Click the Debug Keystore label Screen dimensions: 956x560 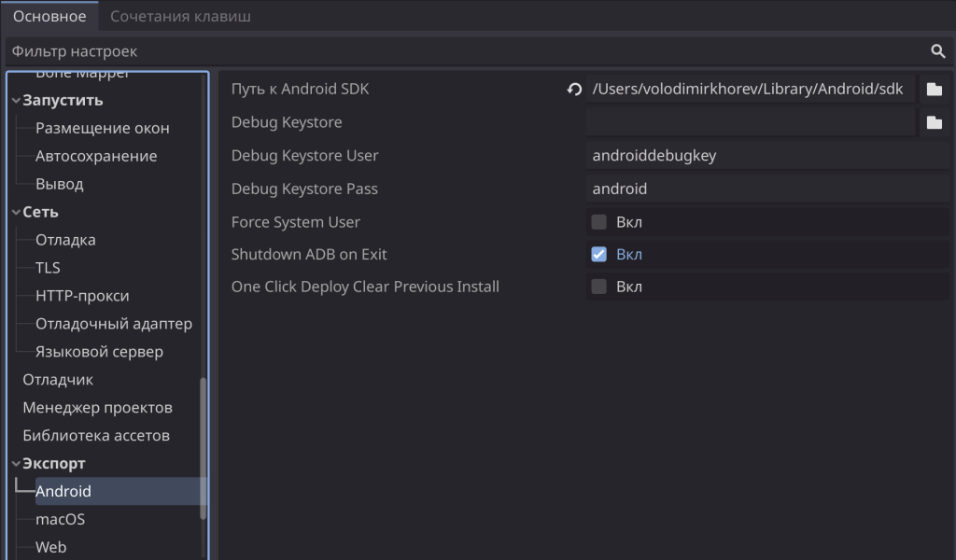[x=287, y=122]
